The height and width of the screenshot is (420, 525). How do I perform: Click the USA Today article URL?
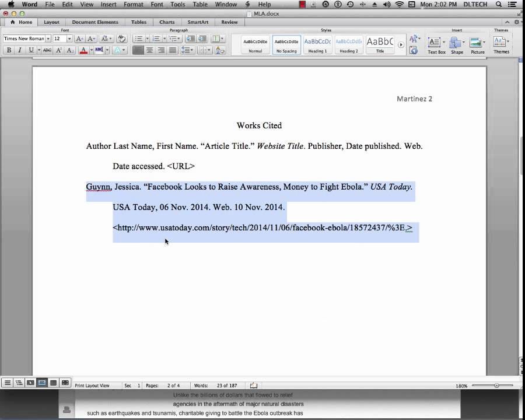262,228
